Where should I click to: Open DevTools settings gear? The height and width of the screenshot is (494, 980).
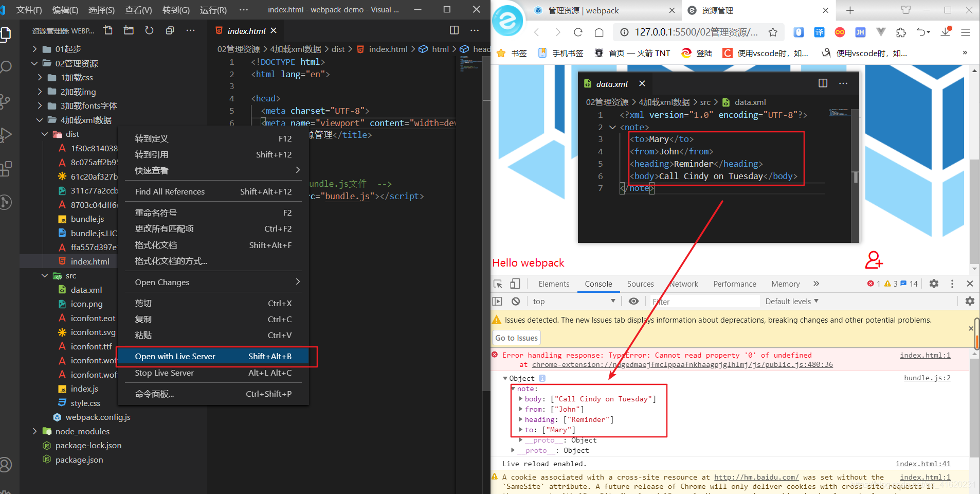(x=934, y=284)
